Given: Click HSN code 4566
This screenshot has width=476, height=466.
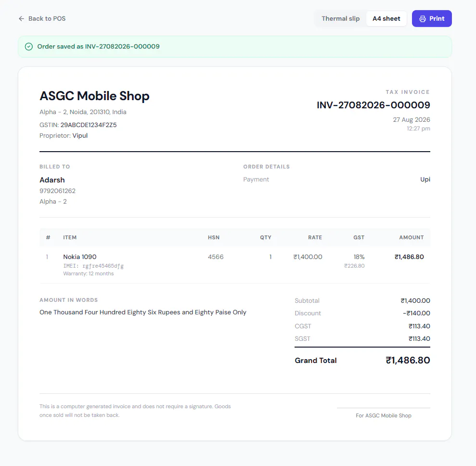Looking at the screenshot, I should 216,257.
